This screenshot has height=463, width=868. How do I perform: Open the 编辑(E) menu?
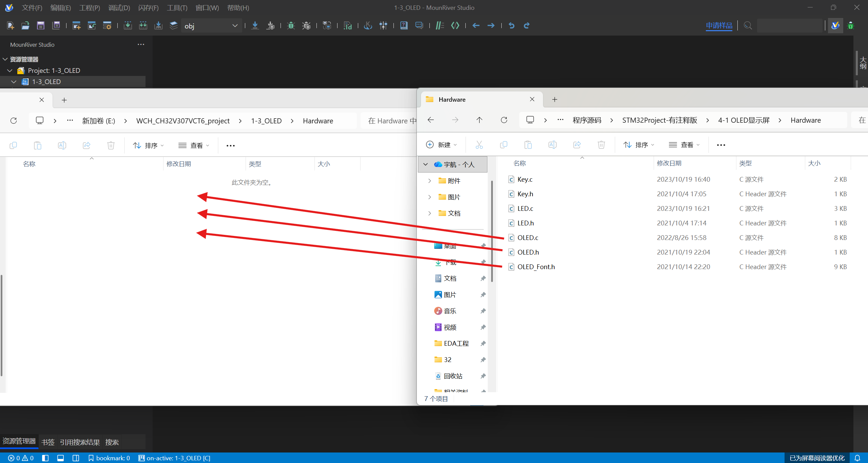coord(61,7)
